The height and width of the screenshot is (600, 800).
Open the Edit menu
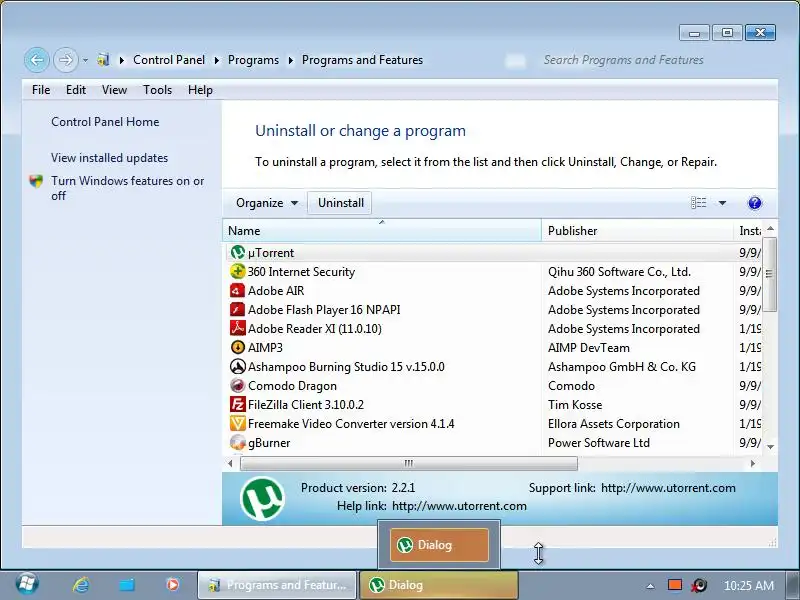[x=76, y=90]
